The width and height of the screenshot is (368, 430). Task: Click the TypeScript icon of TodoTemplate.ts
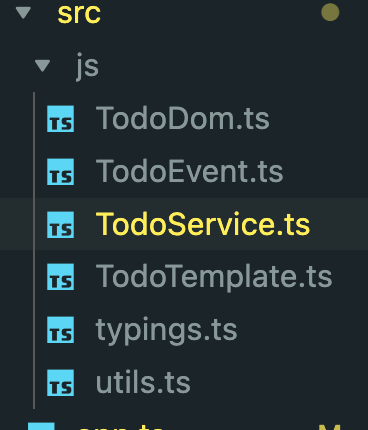(x=60, y=277)
